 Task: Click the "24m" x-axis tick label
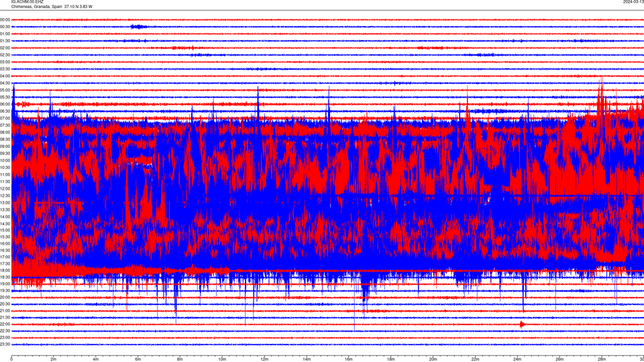[517, 359]
